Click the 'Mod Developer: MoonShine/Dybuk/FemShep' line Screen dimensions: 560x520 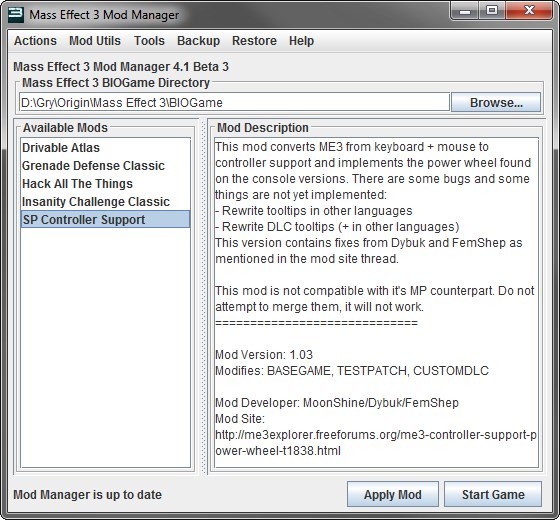point(337,402)
